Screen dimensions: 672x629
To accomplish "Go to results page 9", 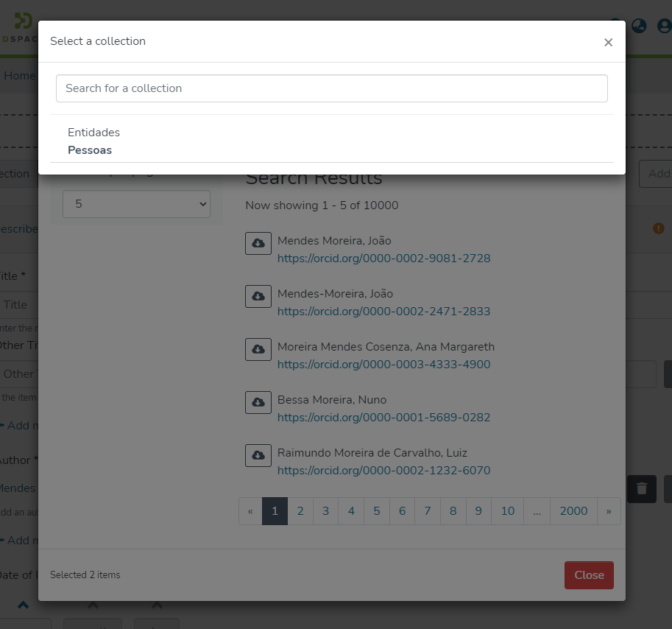I will 478,511.
